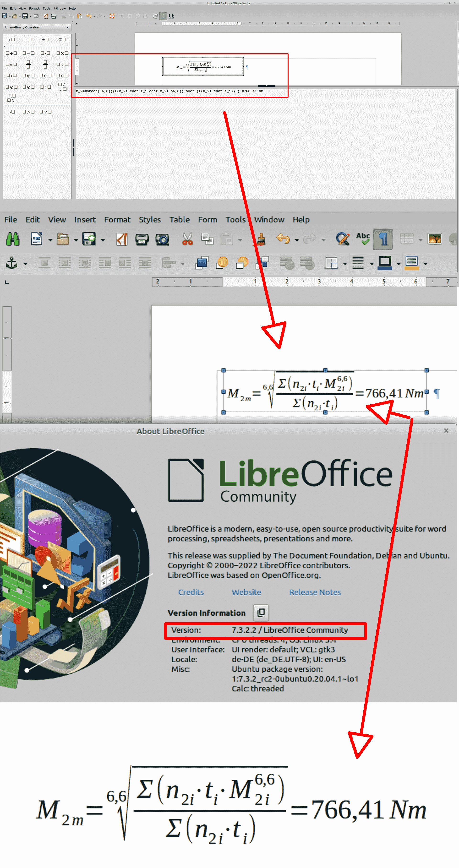The width and height of the screenshot is (459, 868).
Task: Expand the Save arrow in the large toolbar
Action: pos(103,240)
